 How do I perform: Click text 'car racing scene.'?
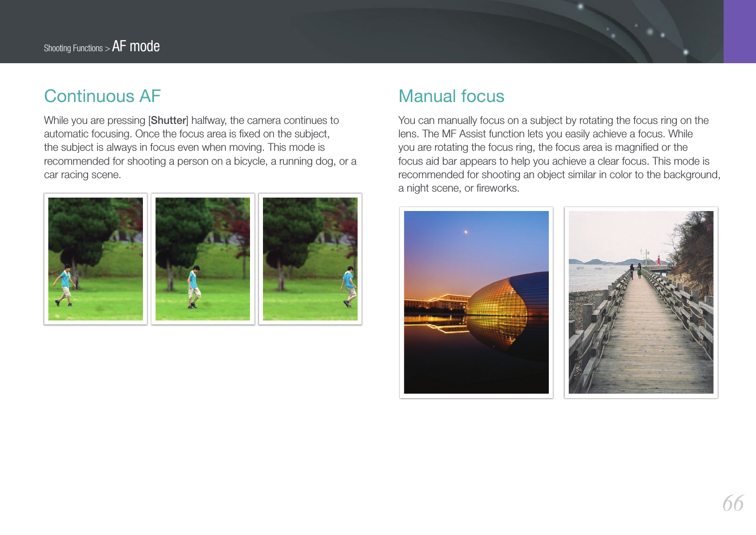pyautogui.click(x=83, y=175)
